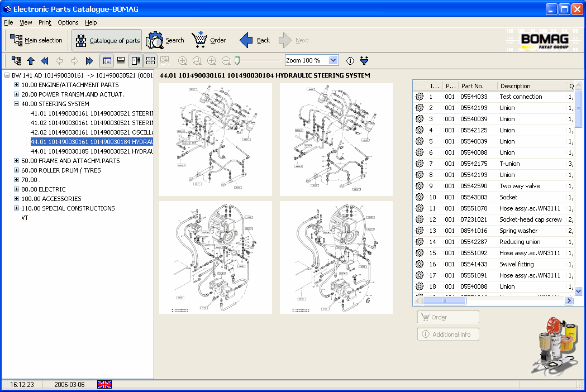Open the View menu
This screenshot has width=586, height=392.
[x=26, y=22]
